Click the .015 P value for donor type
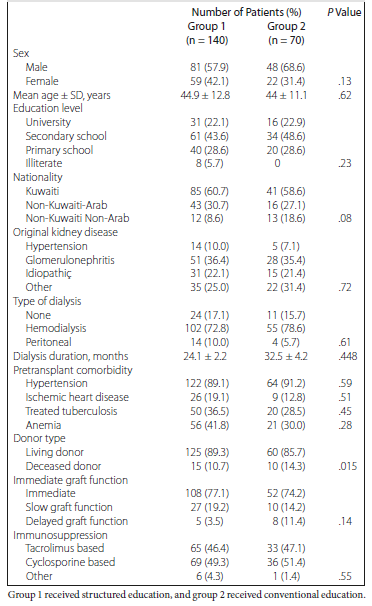 [x=348, y=466]
